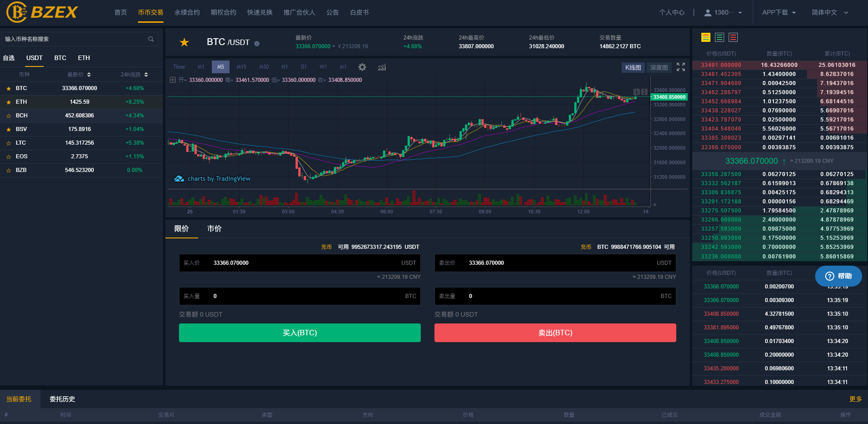Click the BZEX logo
Image resolution: width=868 pixels, height=424 pixels.
pos(42,12)
